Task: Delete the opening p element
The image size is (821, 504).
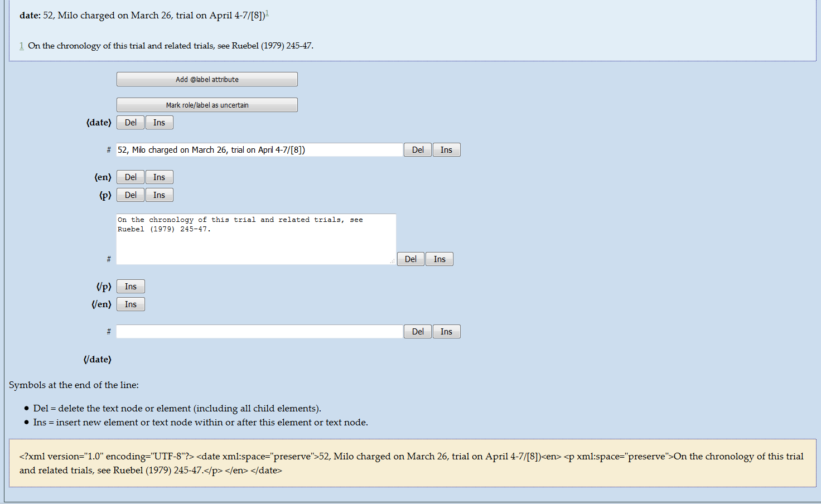Action: coord(131,195)
